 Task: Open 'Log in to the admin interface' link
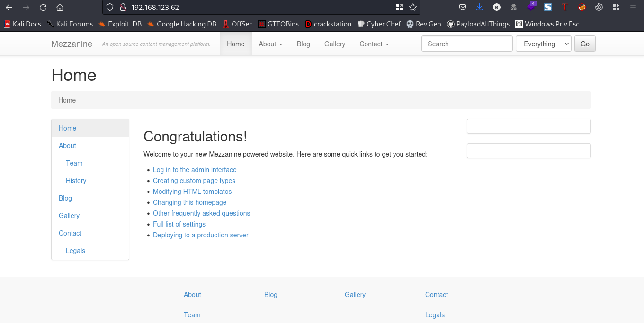click(195, 170)
